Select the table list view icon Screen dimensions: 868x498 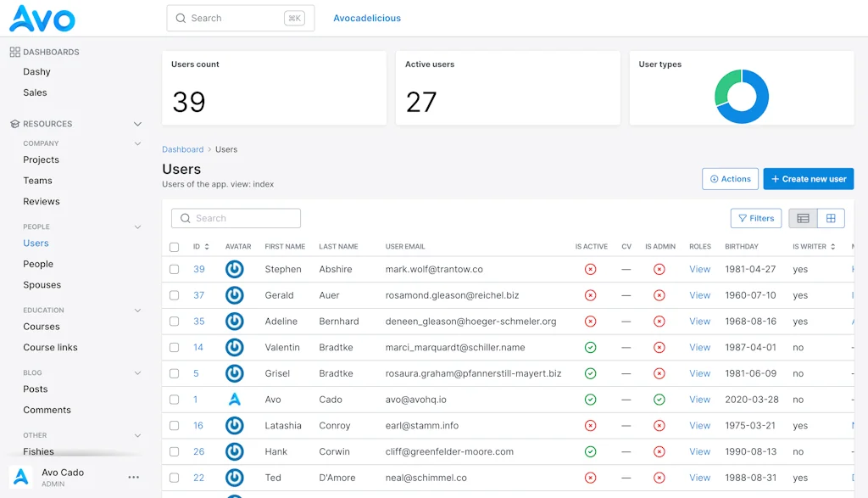click(802, 218)
